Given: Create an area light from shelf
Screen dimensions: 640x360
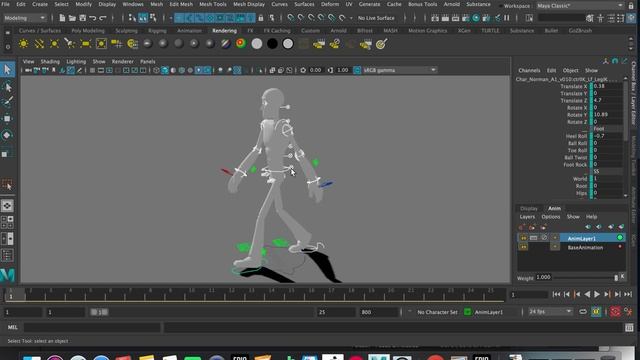Looking at the screenshot, I should click(x=85, y=44).
